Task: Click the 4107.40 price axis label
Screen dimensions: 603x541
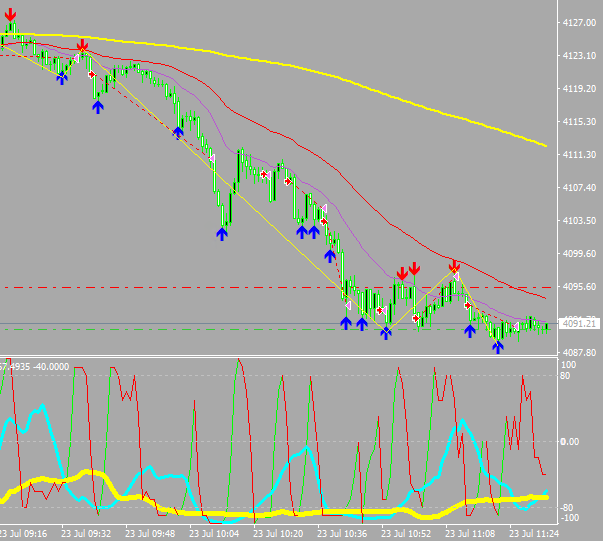Action: (x=579, y=188)
